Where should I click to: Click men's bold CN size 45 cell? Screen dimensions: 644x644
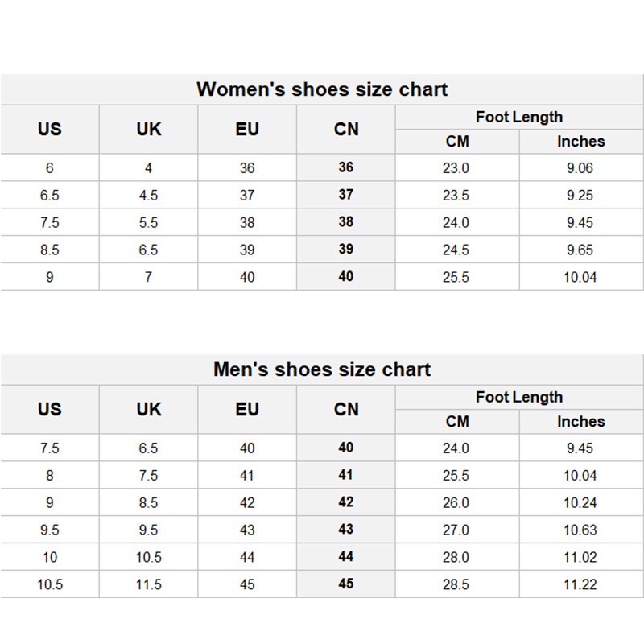coord(346,584)
